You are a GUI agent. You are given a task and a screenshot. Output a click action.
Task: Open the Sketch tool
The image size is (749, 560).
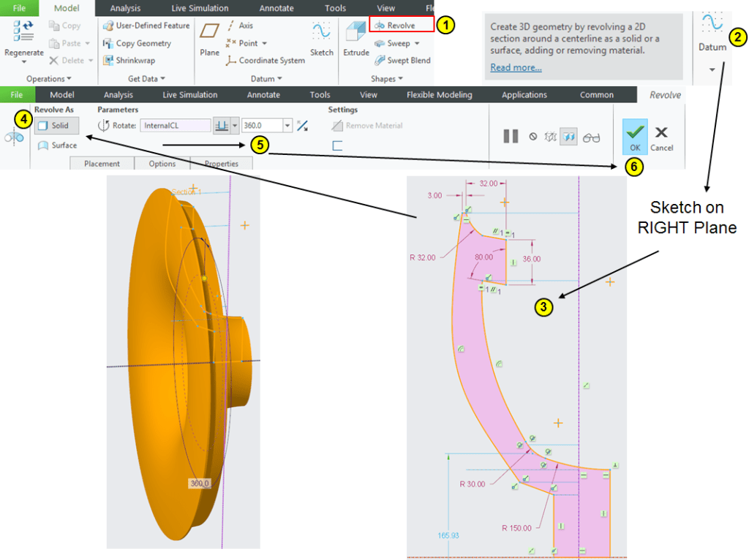[321, 38]
